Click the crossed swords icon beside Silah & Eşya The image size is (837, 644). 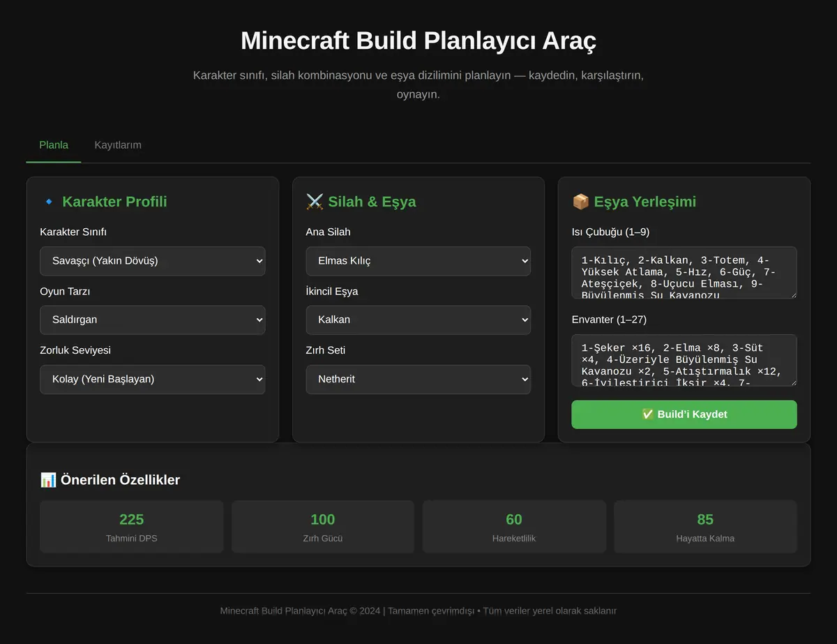click(315, 202)
